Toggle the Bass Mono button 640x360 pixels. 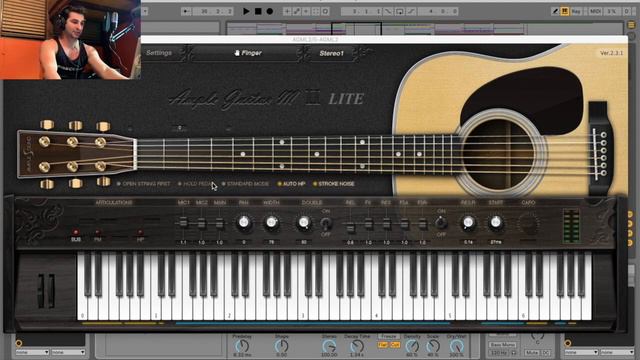[x=502, y=345]
